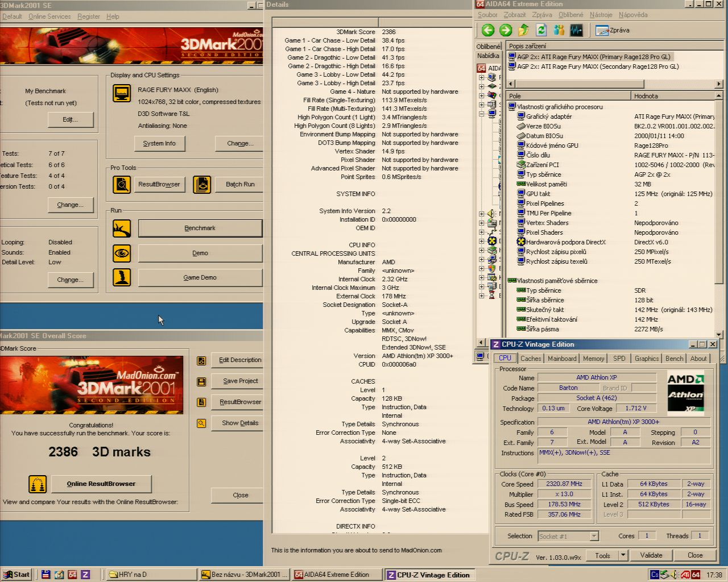Viewport: 728px width, 582px height.
Task: Open the Tools dropdown arrow in CPU-Z
Action: (623, 555)
